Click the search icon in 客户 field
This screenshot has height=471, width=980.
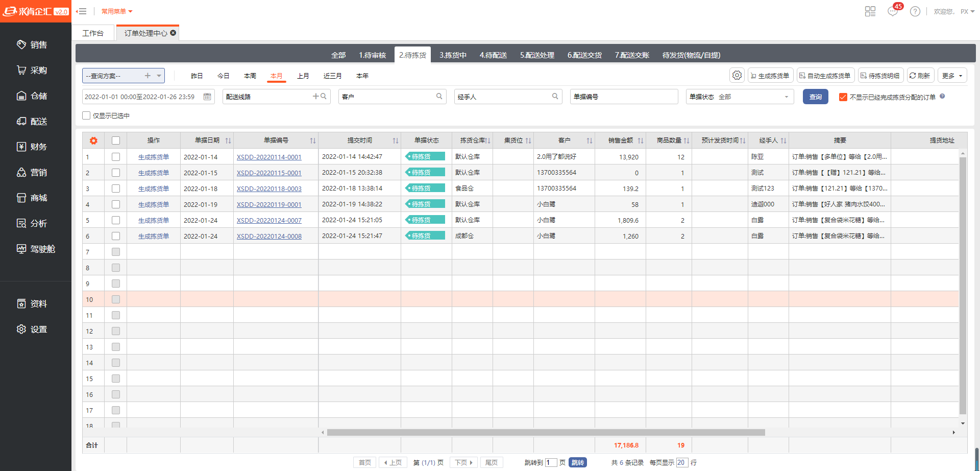(x=439, y=97)
